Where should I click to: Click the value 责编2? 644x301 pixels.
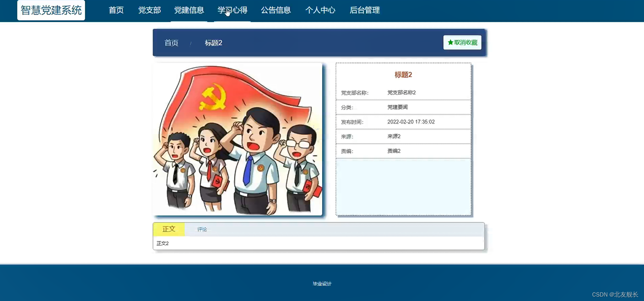point(394,151)
